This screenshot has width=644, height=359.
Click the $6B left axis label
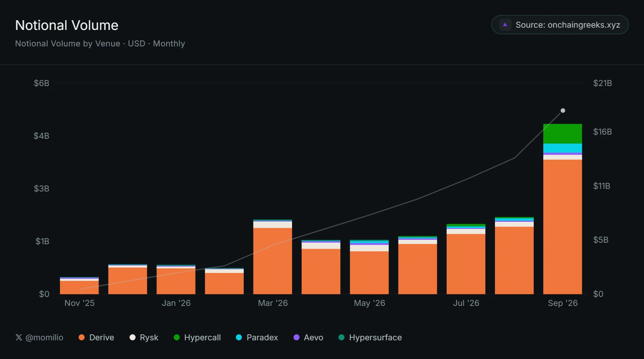pos(42,83)
